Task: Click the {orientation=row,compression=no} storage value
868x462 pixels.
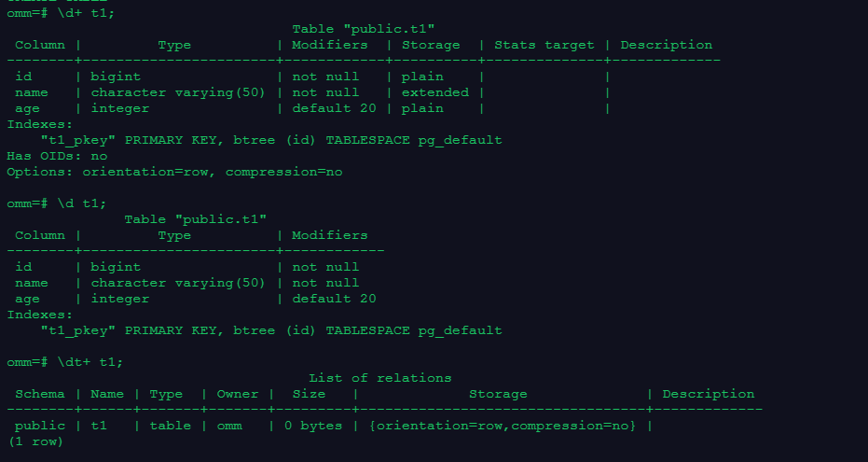Action: coord(503,426)
